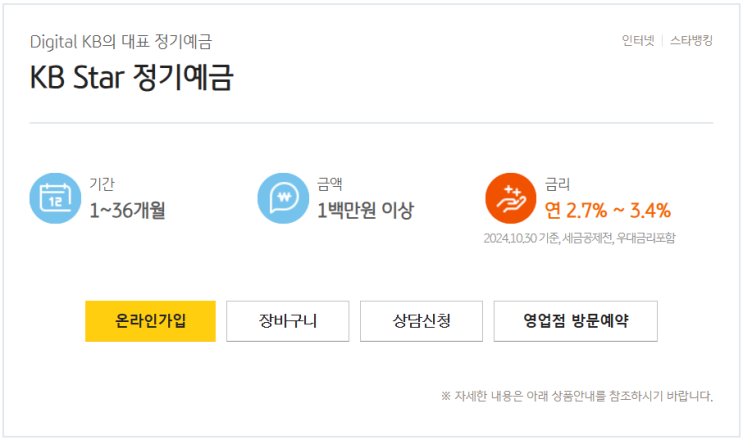Click the 기간 label

tap(102, 184)
